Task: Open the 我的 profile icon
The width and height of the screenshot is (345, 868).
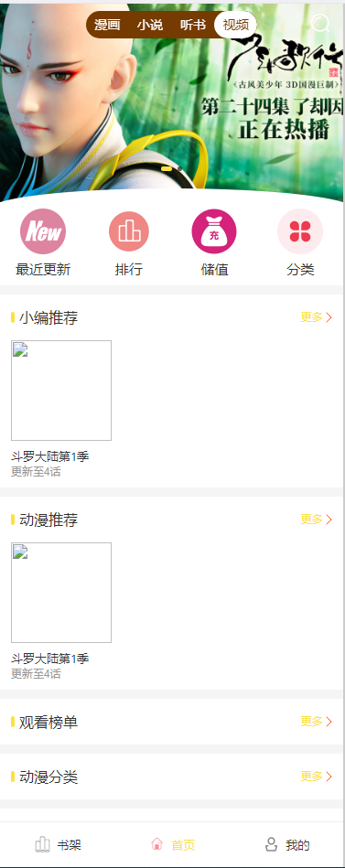Action: coord(272,845)
